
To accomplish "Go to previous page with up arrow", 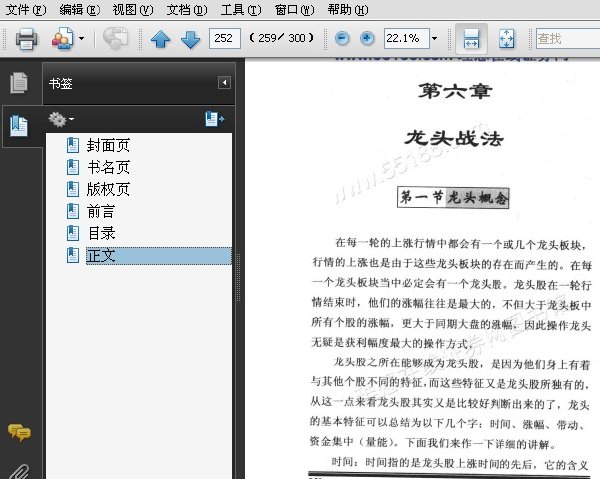I will tap(160, 39).
